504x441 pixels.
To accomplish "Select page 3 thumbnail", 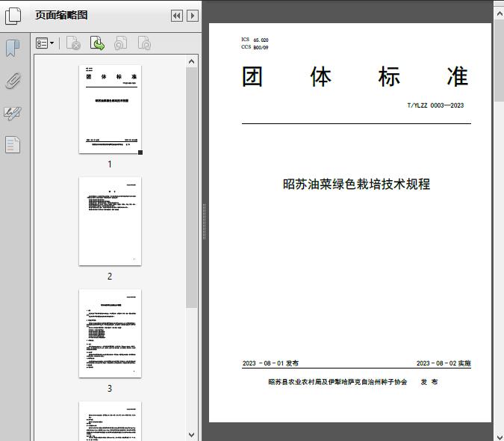I will 110,333.
